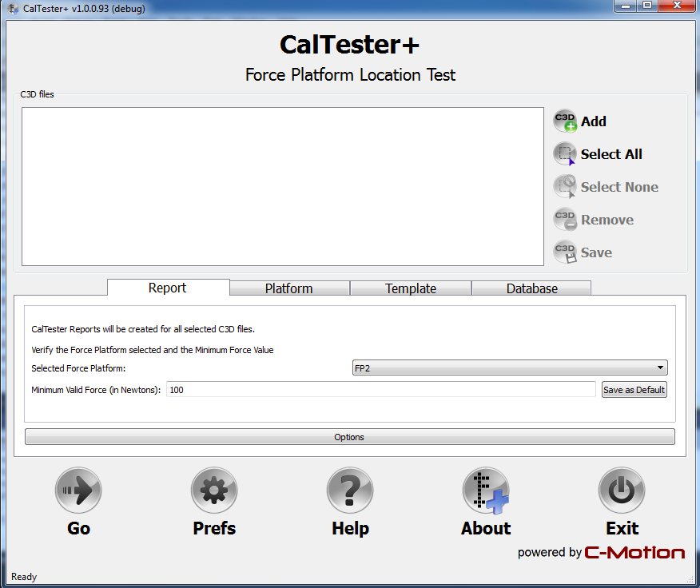Viewport: 700px width, 588px height.
Task: Click the Save C3D icon
Action: (x=565, y=252)
